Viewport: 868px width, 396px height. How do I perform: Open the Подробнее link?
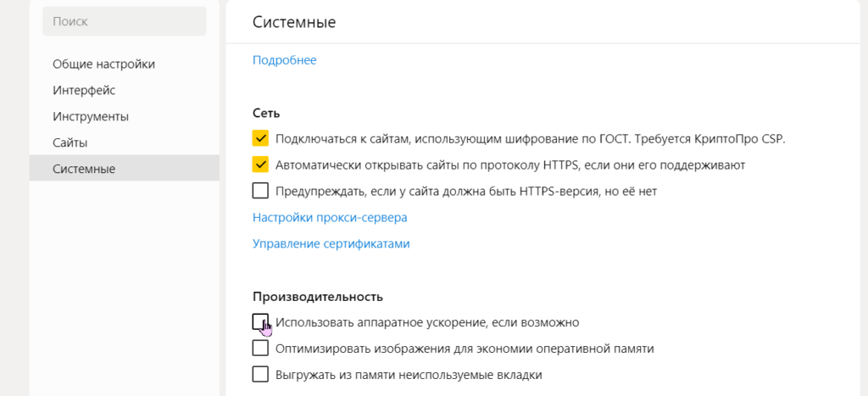click(284, 59)
